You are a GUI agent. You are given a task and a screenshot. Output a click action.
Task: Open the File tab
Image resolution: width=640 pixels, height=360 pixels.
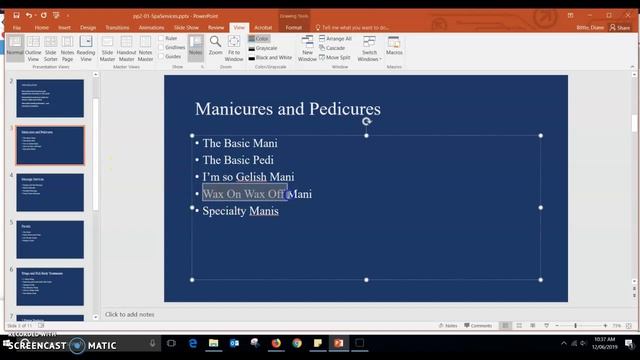coord(17,27)
